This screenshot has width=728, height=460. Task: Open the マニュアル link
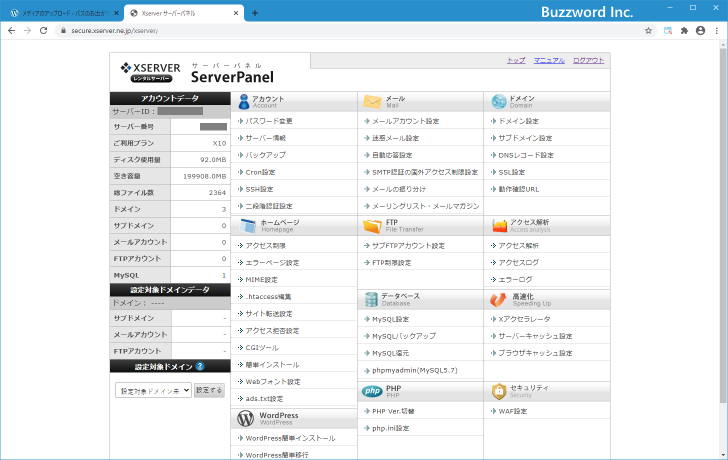point(549,60)
